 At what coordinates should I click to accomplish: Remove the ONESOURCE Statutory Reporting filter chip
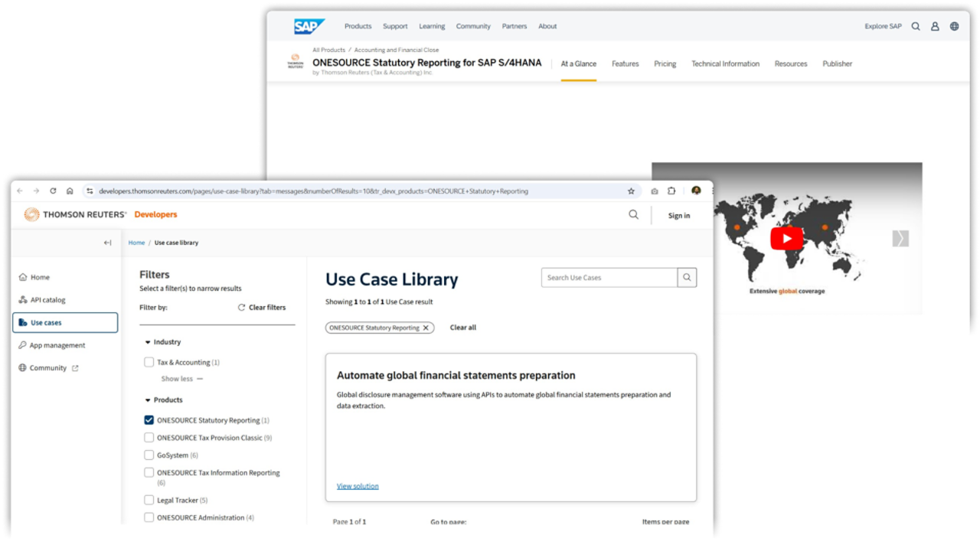[x=426, y=328]
